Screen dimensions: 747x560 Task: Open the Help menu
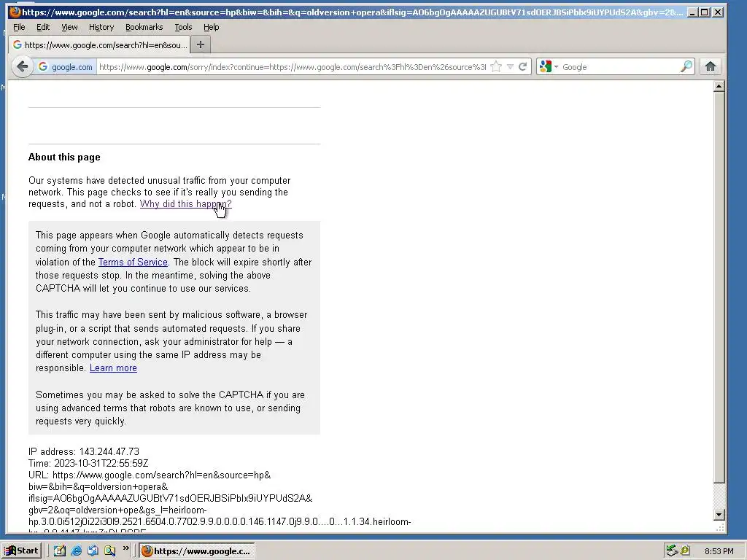coord(211,27)
